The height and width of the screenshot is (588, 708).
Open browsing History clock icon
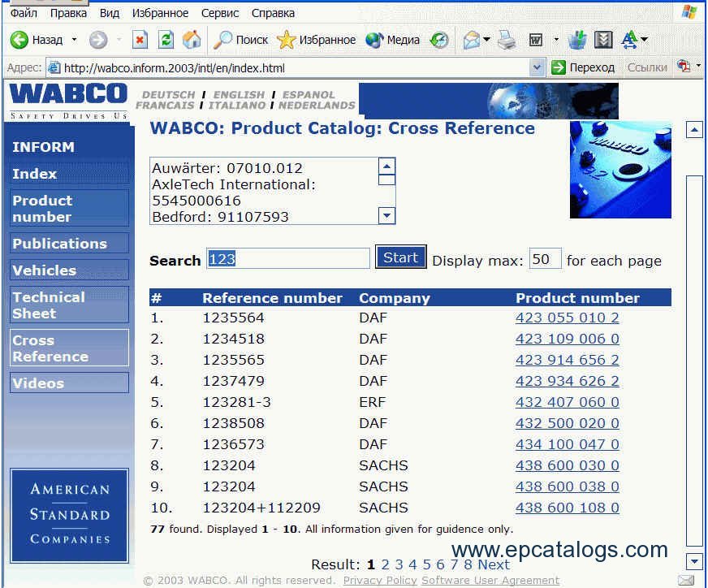439,40
